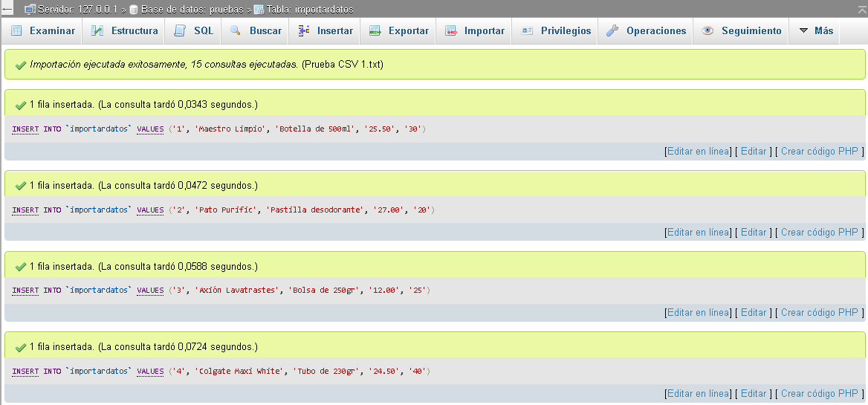Click the Estructura icon in toolbar
Image resolution: width=868 pixels, height=405 pixels.
coord(97,31)
